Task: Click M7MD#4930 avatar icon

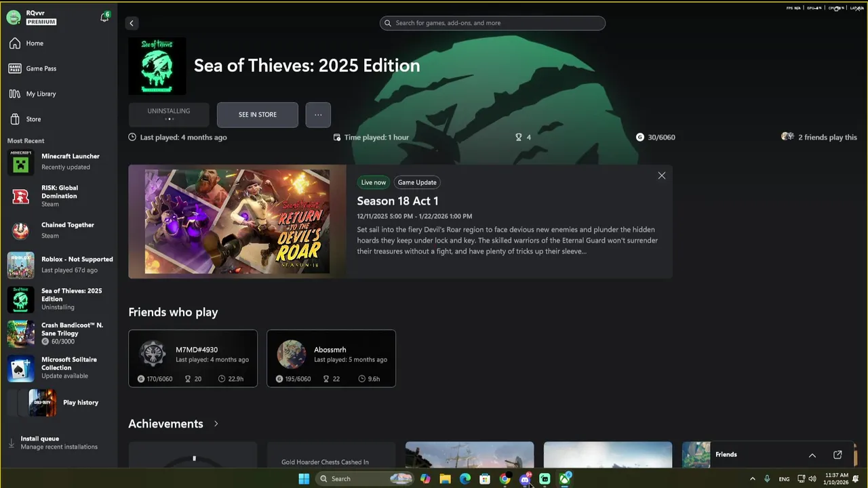Action: [153, 354]
